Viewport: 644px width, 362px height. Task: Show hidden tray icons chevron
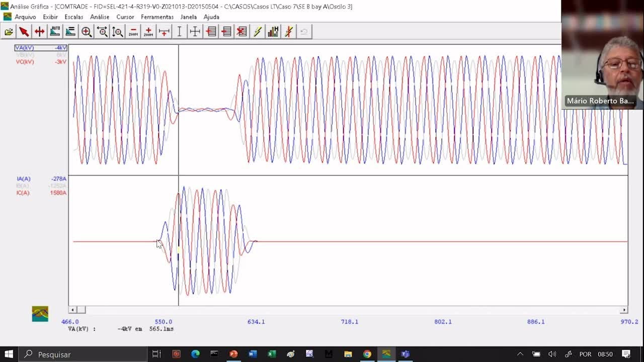point(521,354)
